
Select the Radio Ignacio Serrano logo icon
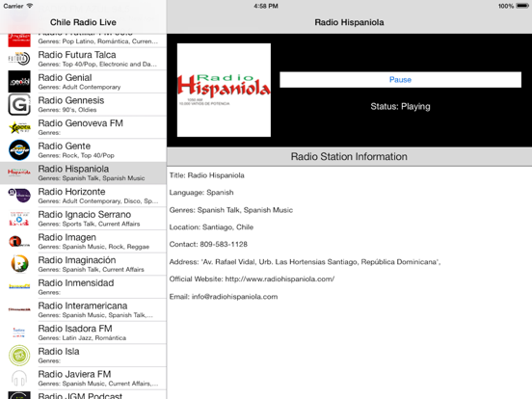(x=19, y=218)
